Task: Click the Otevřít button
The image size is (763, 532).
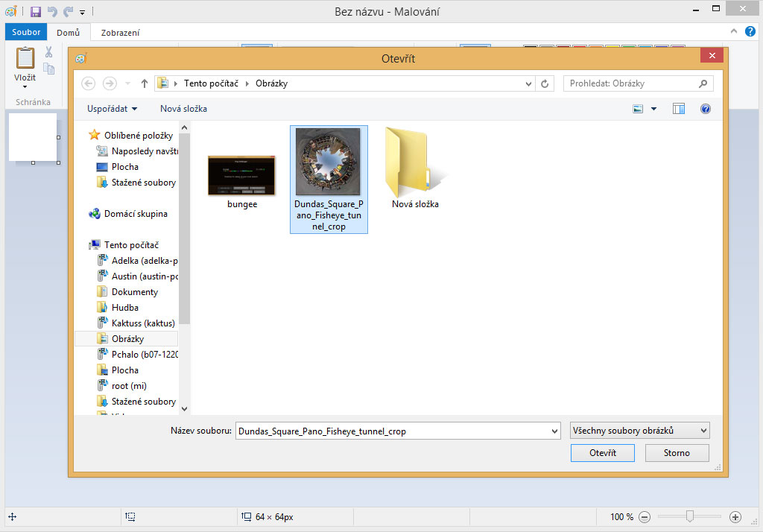Action: pyautogui.click(x=602, y=453)
